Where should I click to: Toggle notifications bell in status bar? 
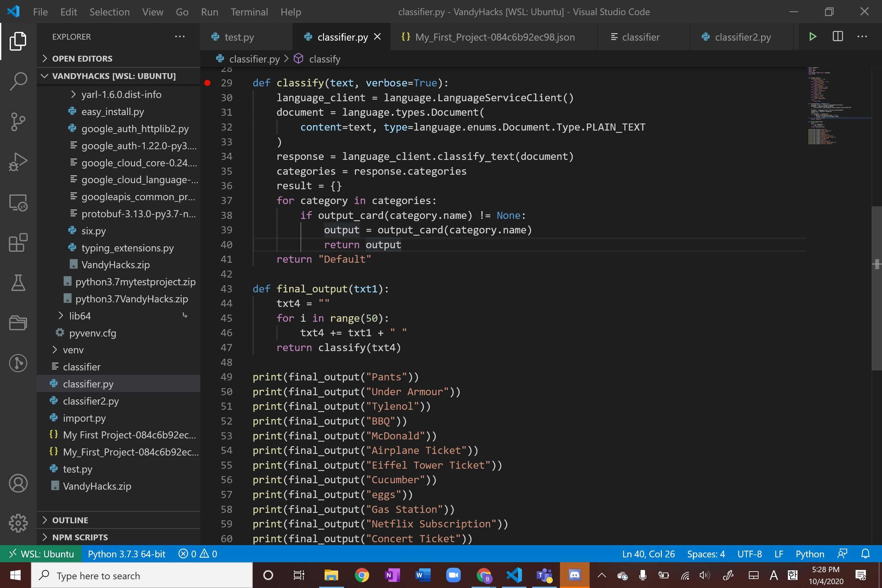coord(865,554)
